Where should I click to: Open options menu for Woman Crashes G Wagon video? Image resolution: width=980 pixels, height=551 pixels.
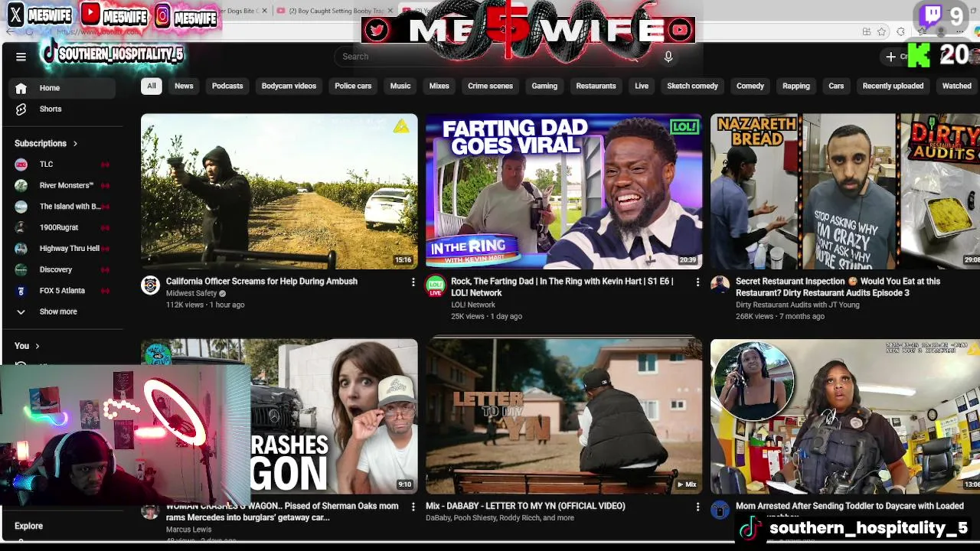click(413, 507)
